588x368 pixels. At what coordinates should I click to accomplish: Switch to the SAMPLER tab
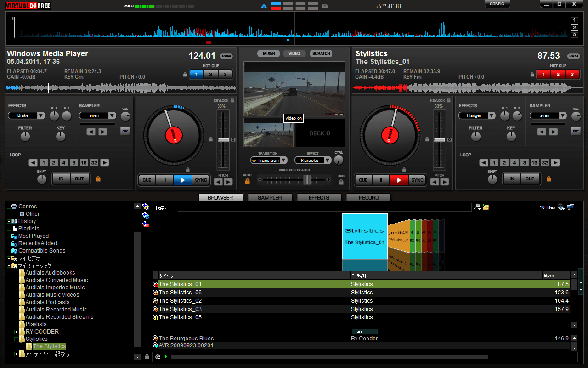coord(270,197)
